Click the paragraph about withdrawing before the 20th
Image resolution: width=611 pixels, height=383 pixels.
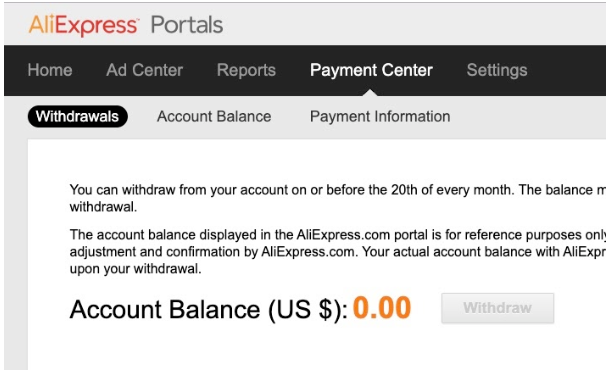point(337,198)
